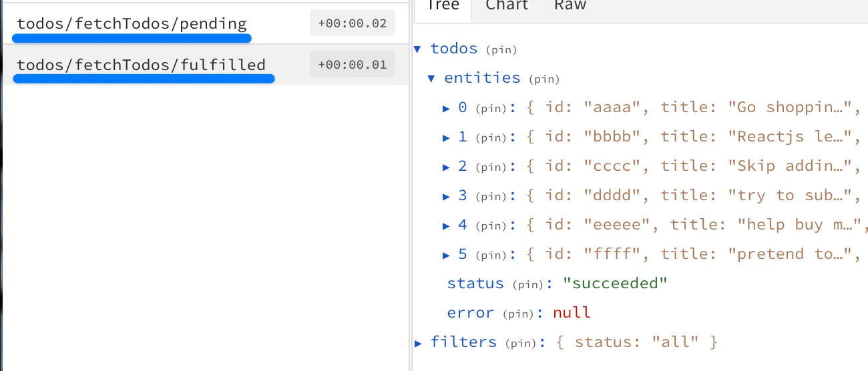Pin the filters key
Viewport: 868px width, 371px height.
coord(521,344)
